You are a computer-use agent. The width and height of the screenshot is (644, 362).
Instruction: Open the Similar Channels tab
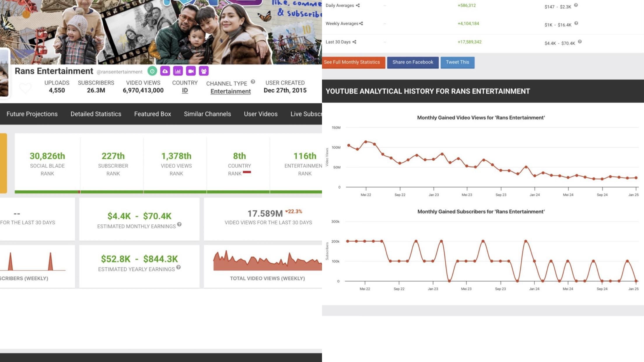(207, 114)
